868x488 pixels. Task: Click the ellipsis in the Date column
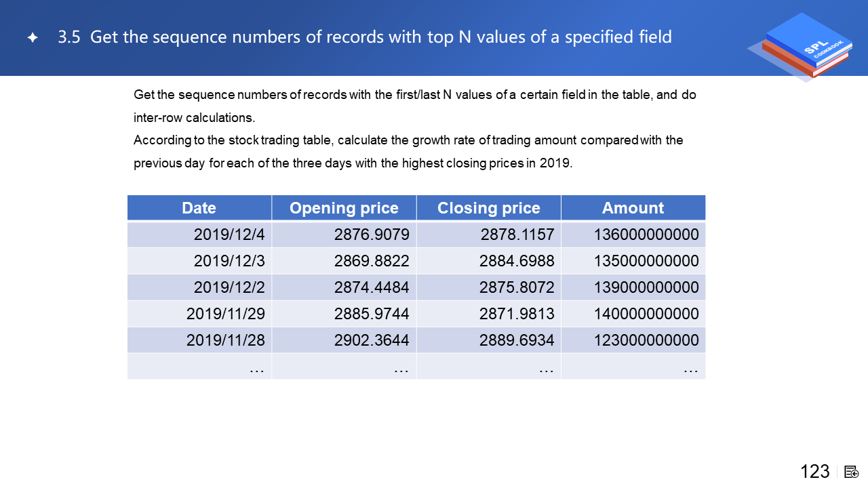pyautogui.click(x=256, y=367)
